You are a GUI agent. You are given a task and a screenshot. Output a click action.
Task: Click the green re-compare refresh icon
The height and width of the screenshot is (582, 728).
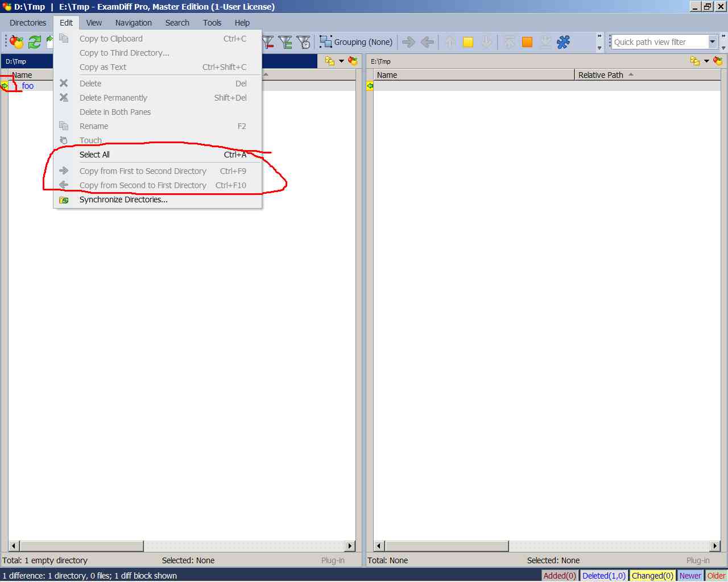coord(35,42)
